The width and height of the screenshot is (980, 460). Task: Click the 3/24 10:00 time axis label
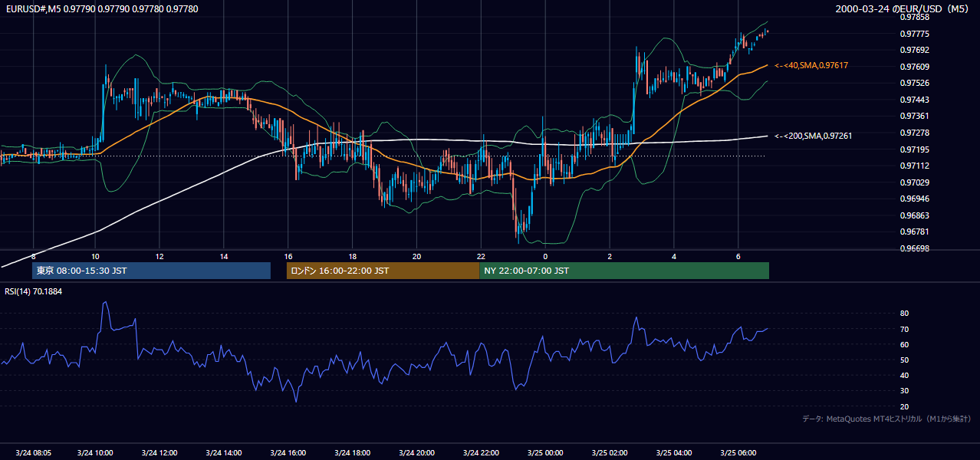96,452
